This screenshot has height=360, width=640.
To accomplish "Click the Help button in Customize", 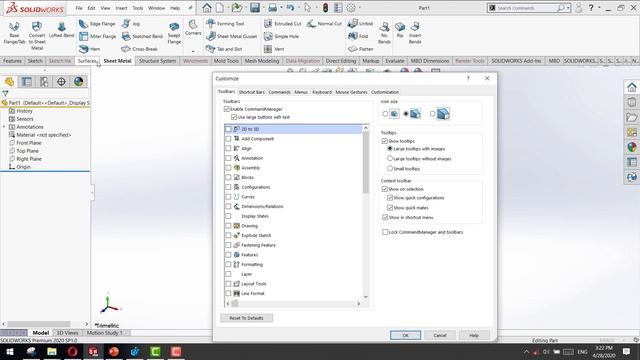I will tap(474, 335).
